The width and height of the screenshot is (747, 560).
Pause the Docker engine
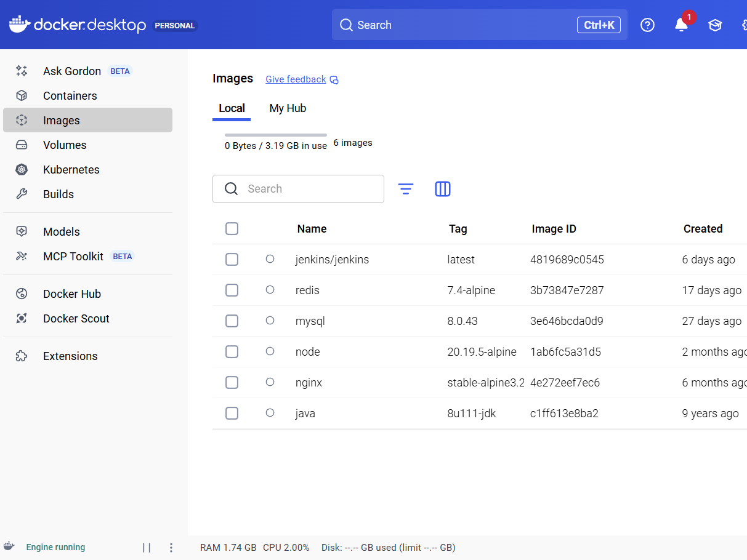click(147, 548)
